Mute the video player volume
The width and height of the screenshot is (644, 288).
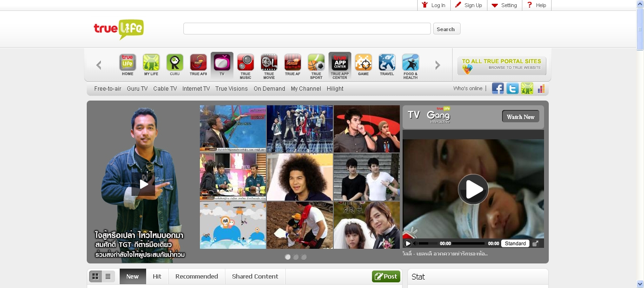point(416,244)
